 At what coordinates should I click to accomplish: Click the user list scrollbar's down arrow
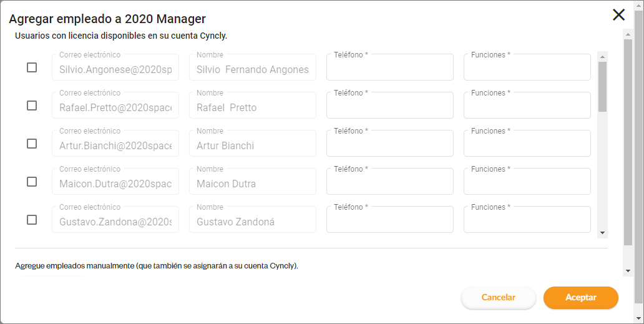(602, 233)
